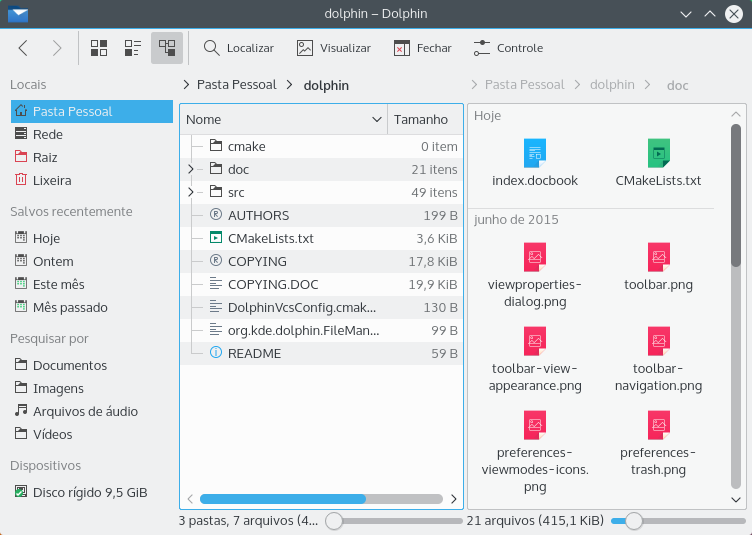Click the Nome column sort arrow
Viewport: 752px width, 535px height.
pyautogui.click(x=376, y=120)
